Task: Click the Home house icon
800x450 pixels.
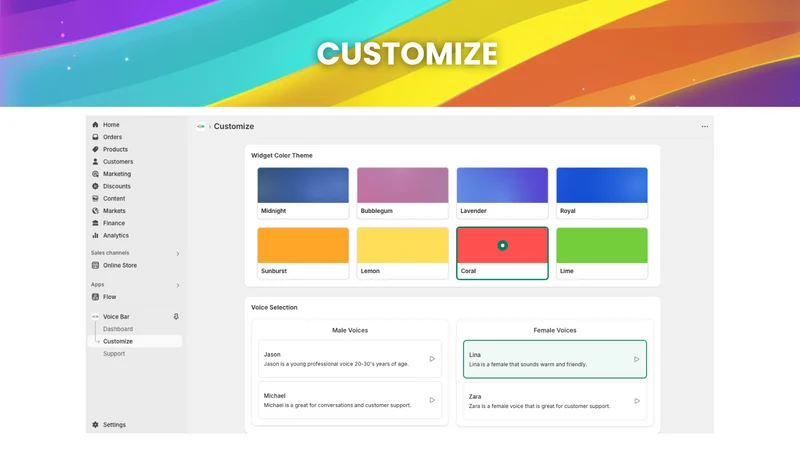Action: coord(95,124)
